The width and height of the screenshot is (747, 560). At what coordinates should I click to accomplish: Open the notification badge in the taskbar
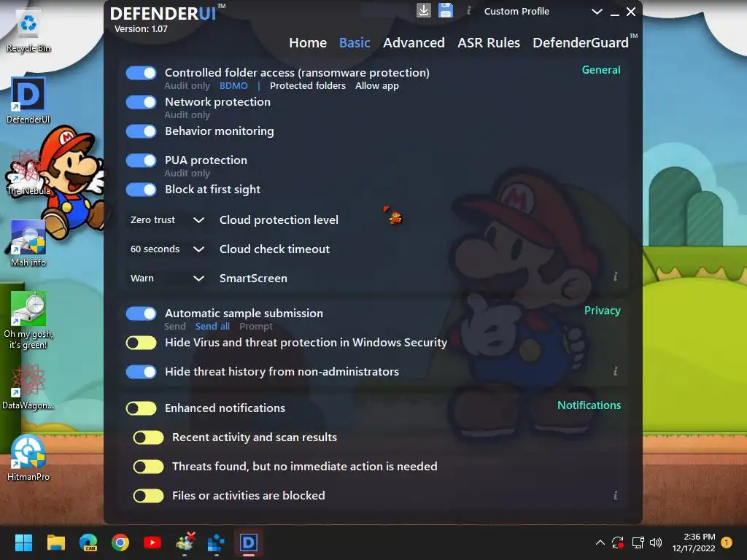coord(727,542)
